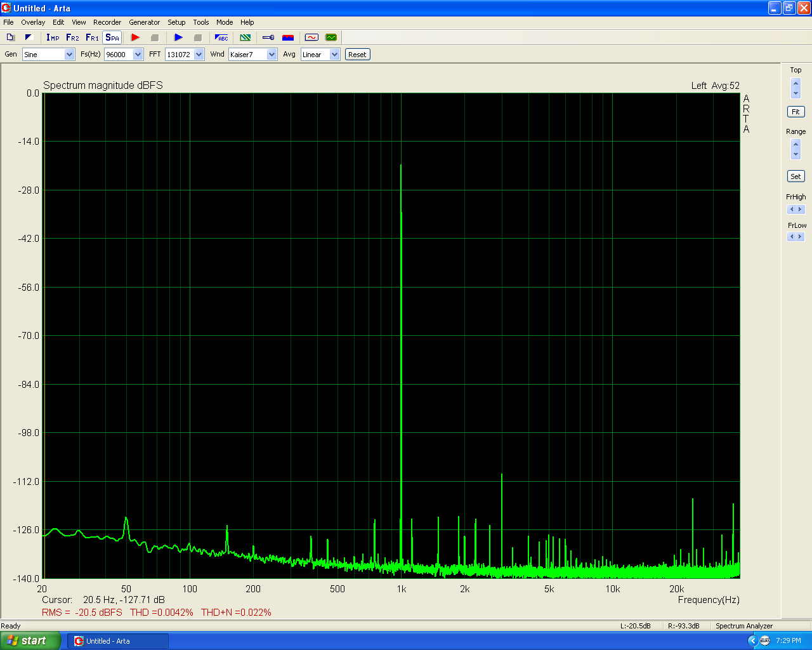This screenshot has width=812, height=650.
Task: Click the blue slider-shaped toolbar icon
Action: (x=268, y=37)
